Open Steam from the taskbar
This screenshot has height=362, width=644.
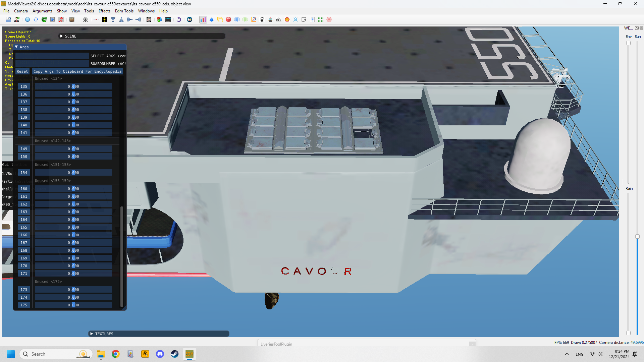pos(175,354)
